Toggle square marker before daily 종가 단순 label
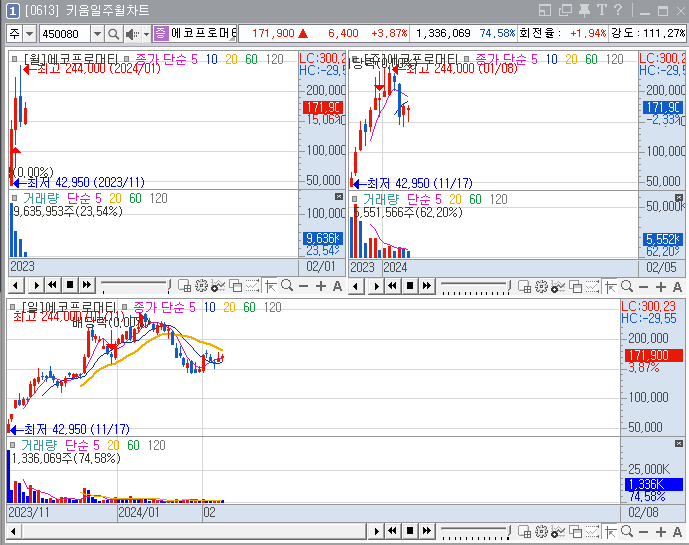This screenshot has width=689, height=545. pos(125,307)
